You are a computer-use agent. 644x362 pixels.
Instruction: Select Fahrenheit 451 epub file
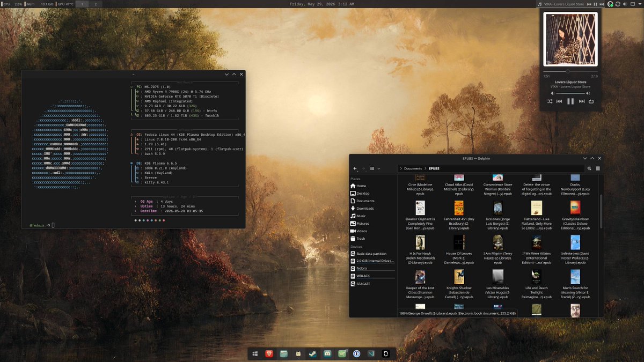pyautogui.click(x=459, y=216)
